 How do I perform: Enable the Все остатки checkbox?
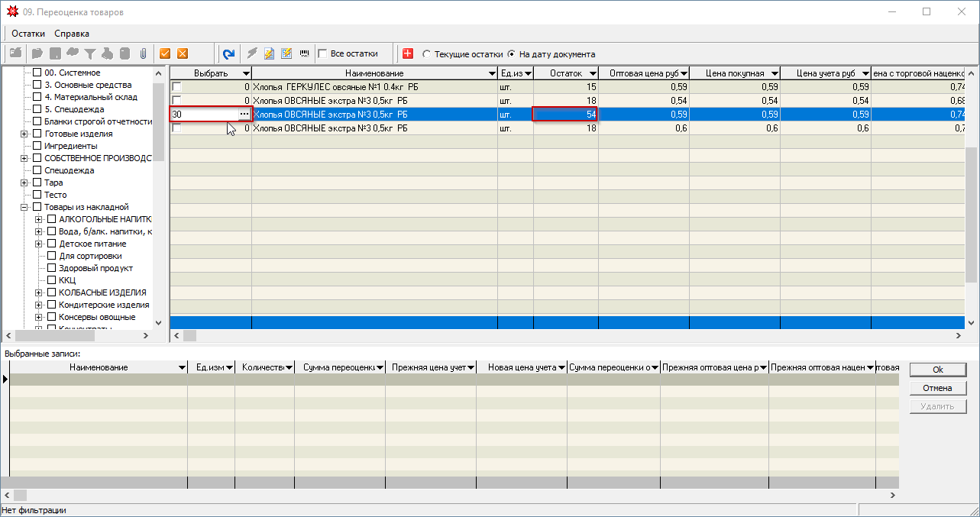pos(322,53)
